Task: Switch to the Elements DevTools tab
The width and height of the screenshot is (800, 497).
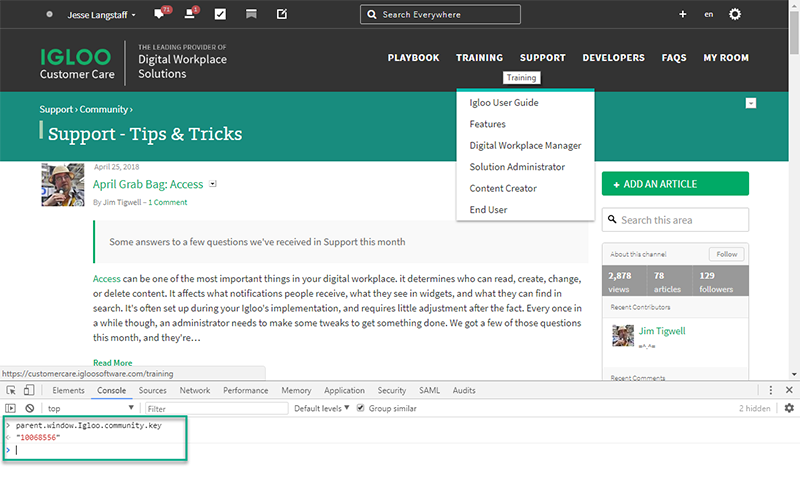Action: coord(68,390)
